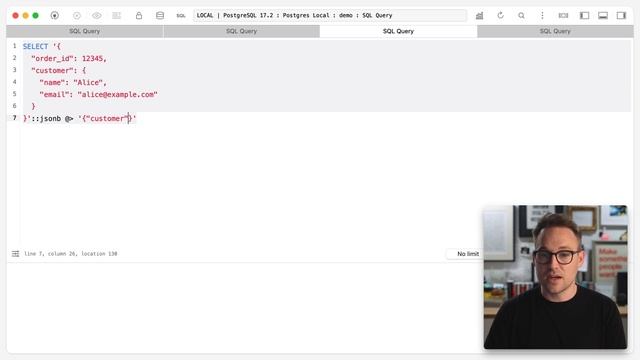
Task: Click the editor settings icon by status line
Action: click(16, 254)
